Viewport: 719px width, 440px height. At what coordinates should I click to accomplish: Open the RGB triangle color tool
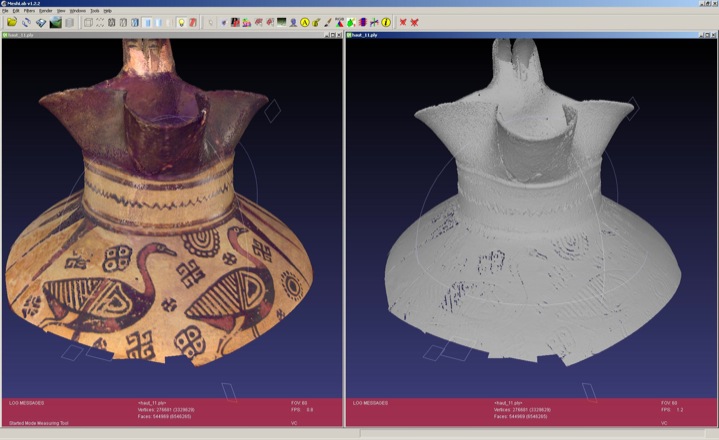(339, 22)
